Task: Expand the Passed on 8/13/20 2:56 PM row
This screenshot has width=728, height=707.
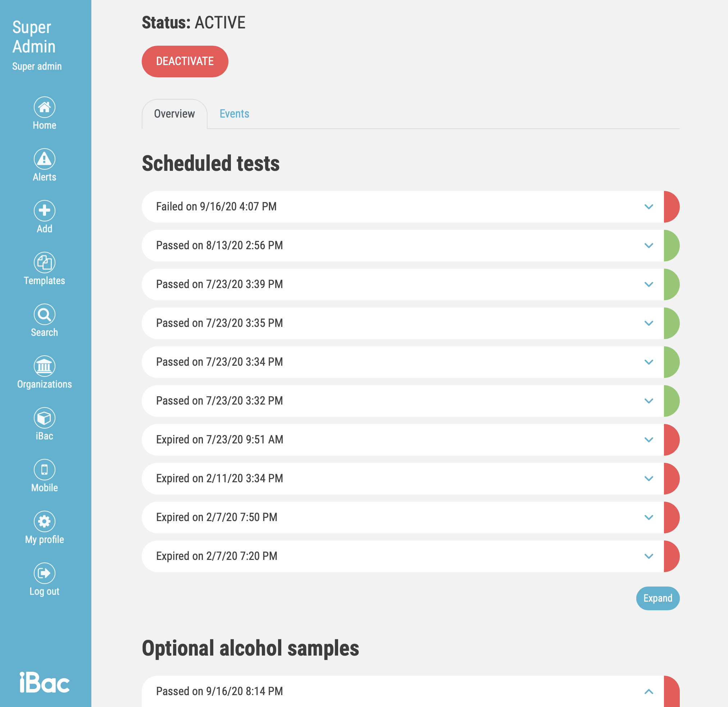Action: pos(649,246)
